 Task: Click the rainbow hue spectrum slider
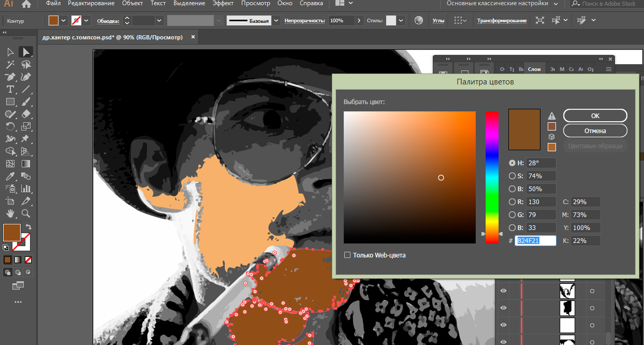pyautogui.click(x=492, y=177)
